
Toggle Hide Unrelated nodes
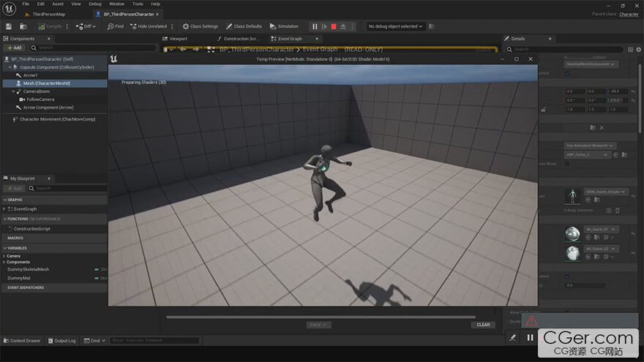click(x=149, y=26)
